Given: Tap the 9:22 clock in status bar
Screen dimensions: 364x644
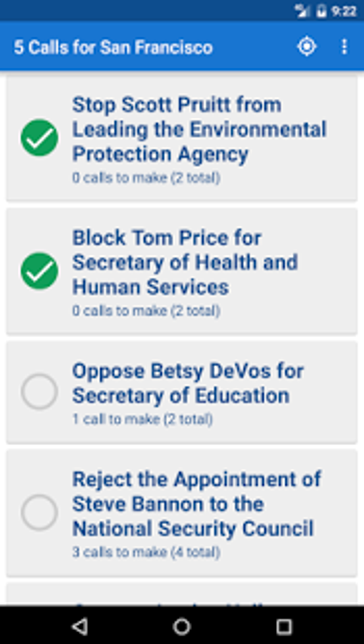Looking at the screenshot, I should click(x=343, y=11).
